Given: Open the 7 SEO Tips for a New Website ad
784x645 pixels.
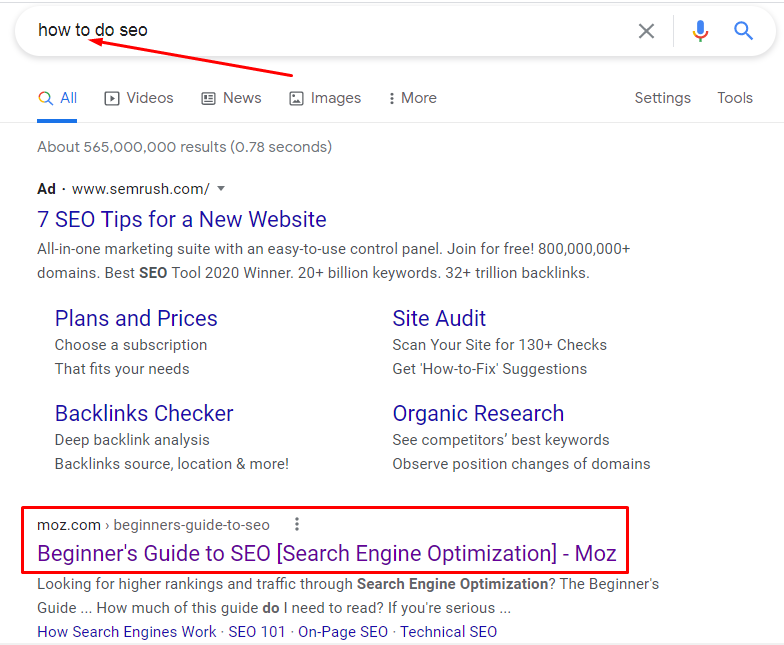Looking at the screenshot, I should pos(182,220).
